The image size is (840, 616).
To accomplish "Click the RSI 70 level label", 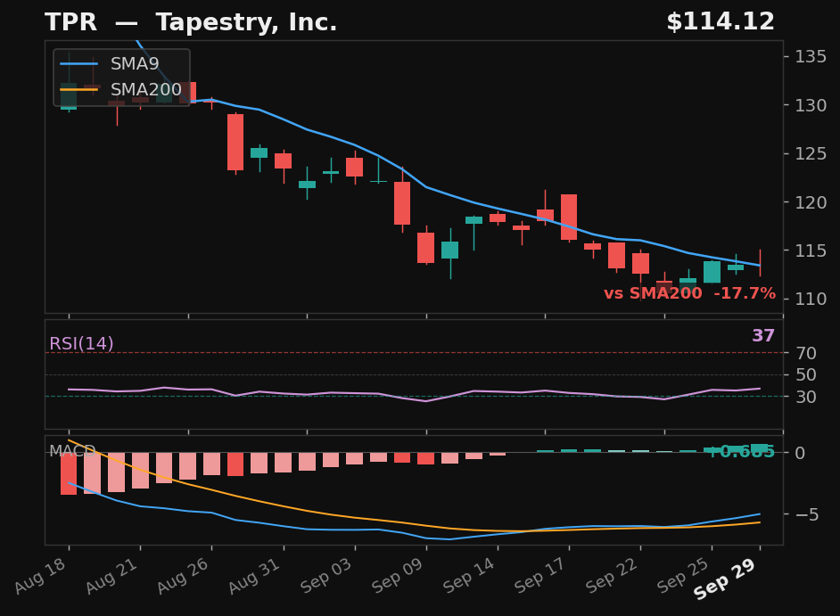I will click(x=806, y=353).
